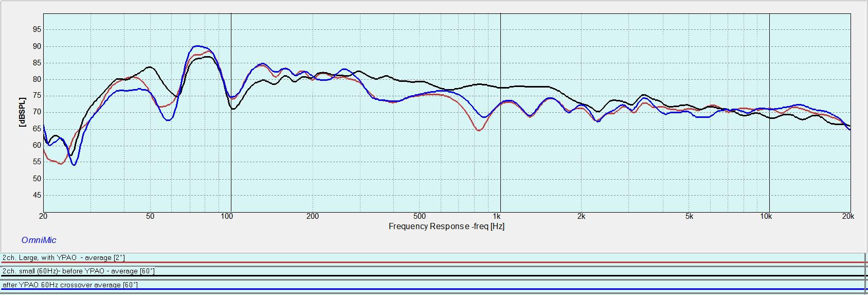Click the [dBSPL] vertical axis label
The image size is (868, 295).
(22, 112)
